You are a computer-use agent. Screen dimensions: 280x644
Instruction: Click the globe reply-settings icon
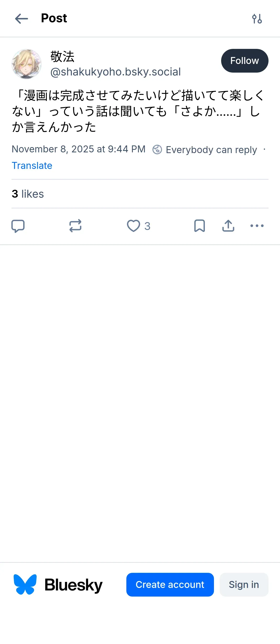tap(157, 149)
